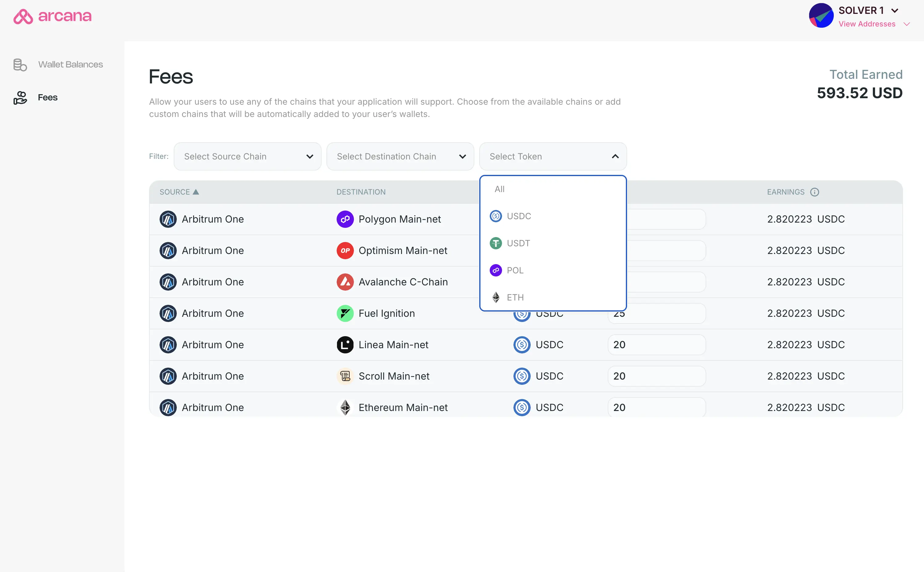Open the Select Destination Chain dropdown
Viewport: 924px width, 572px height.
click(x=400, y=156)
